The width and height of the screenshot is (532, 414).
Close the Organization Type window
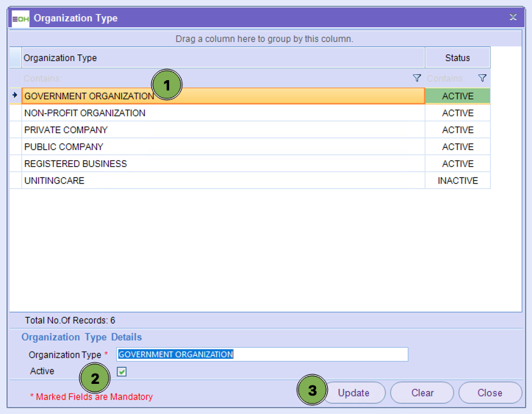coord(513,18)
